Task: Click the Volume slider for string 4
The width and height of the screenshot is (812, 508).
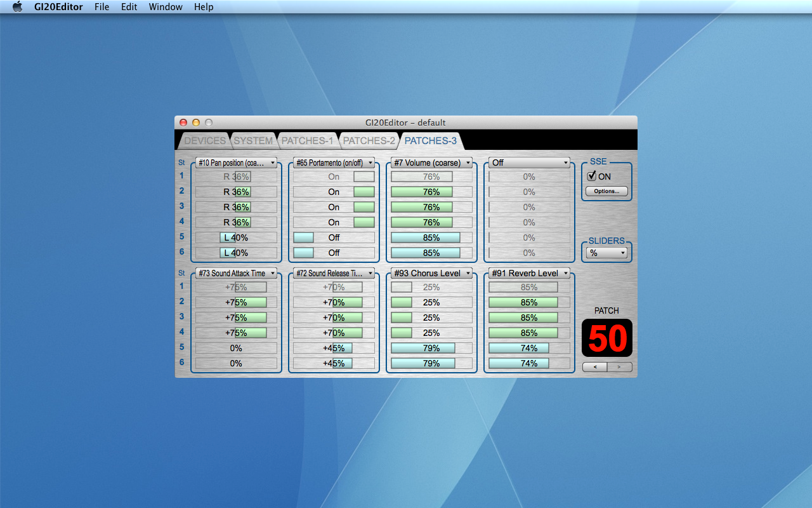Action: (x=431, y=222)
